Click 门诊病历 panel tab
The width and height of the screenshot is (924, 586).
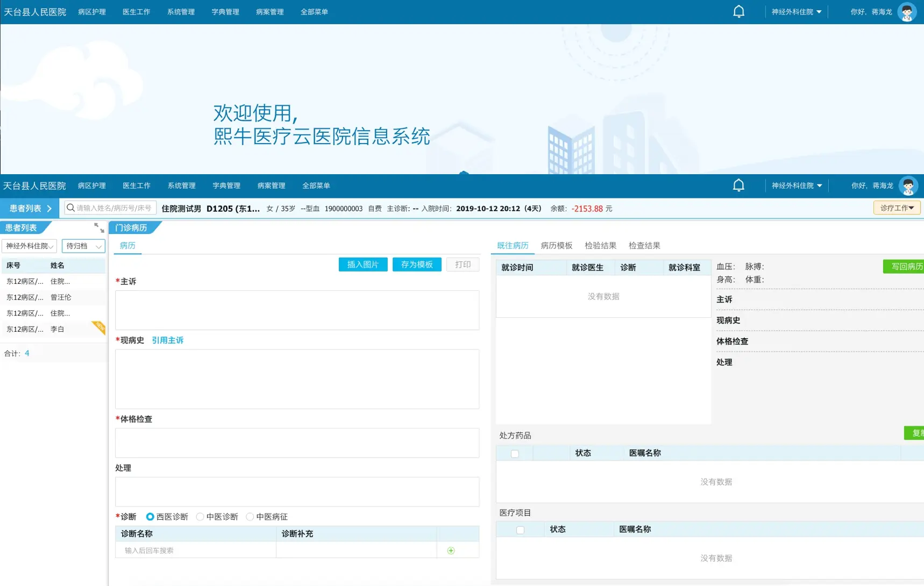(x=131, y=228)
